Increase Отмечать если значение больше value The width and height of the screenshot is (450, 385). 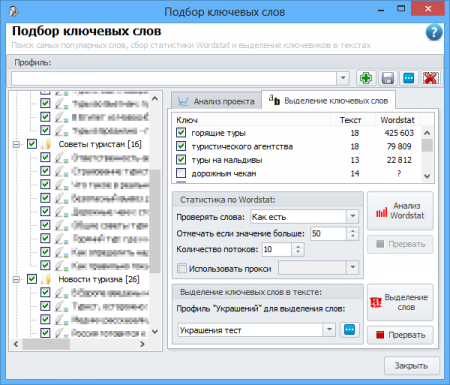352,230
